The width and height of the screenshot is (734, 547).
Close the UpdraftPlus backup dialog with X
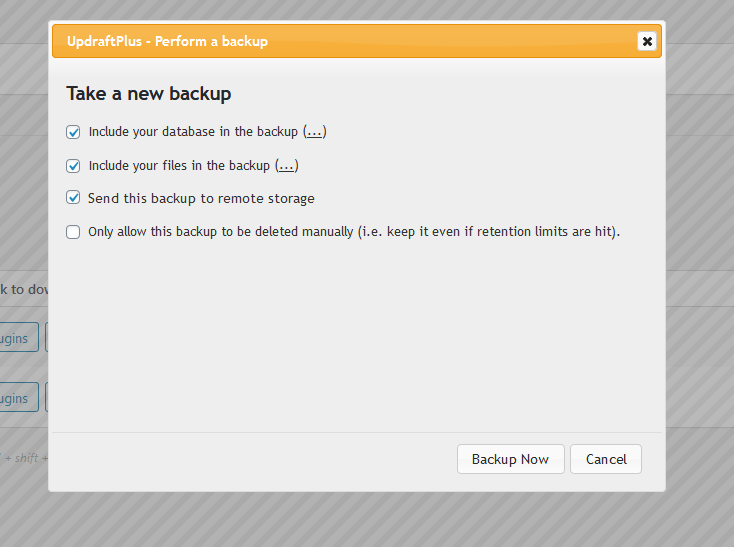tap(647, 41)
